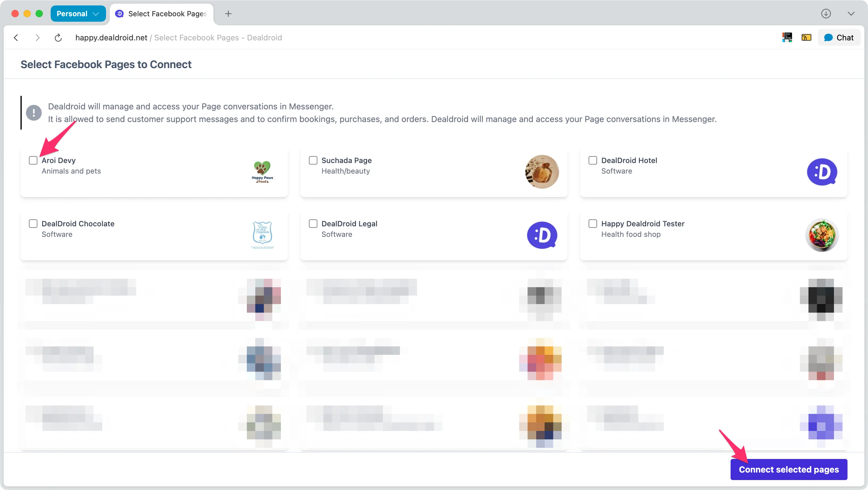Click the browser back arrow
The width and height of the screenshot is (868, 490).
click(16, 37)
